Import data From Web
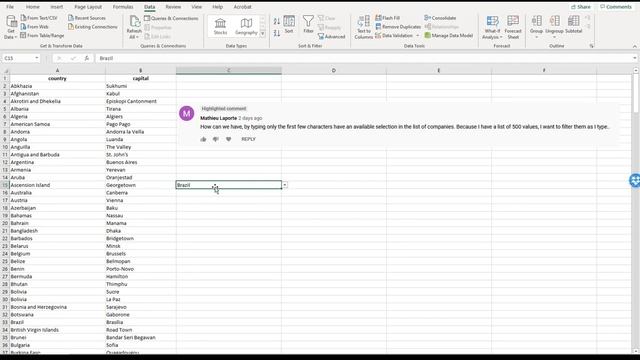 pyautogui.click(x=35, y=27)
